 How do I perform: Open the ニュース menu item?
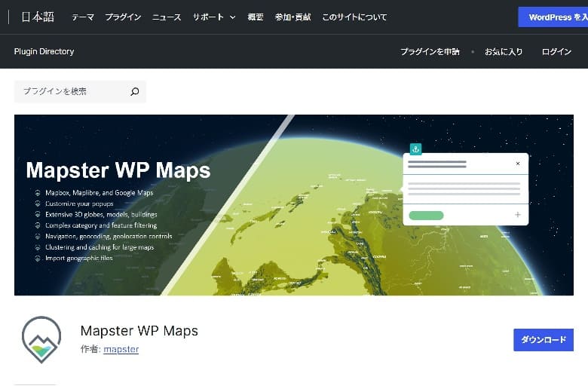click(x=167, y=17)
